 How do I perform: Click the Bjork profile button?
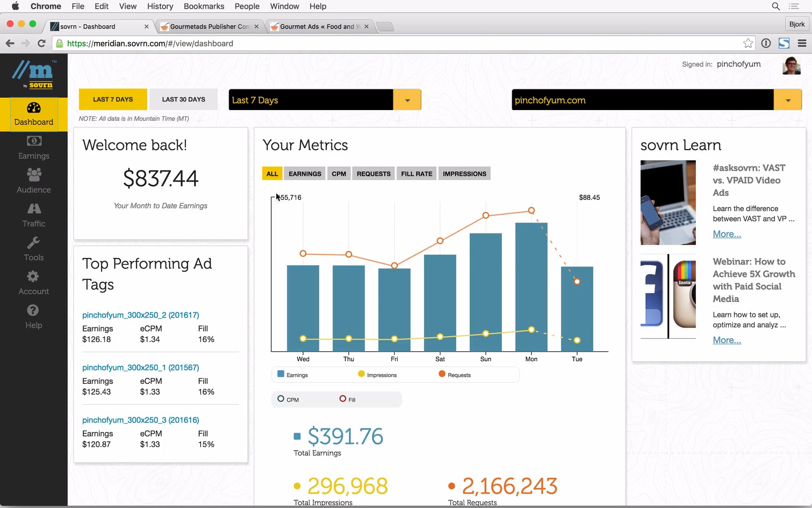pyautogui.click(x=796, y=24)
